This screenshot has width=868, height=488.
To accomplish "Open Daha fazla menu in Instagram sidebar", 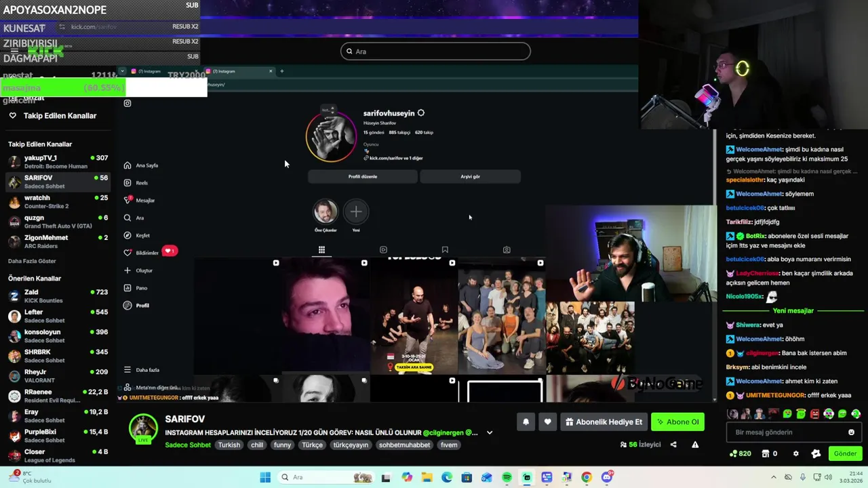I will (141, 370).
